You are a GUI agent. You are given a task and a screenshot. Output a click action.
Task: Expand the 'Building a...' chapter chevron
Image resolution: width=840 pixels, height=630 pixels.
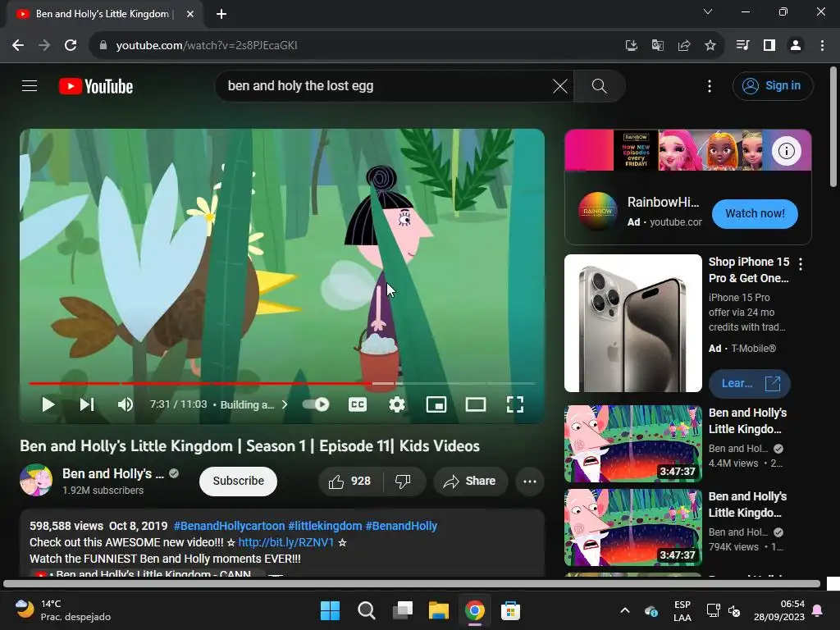[285, 404]
